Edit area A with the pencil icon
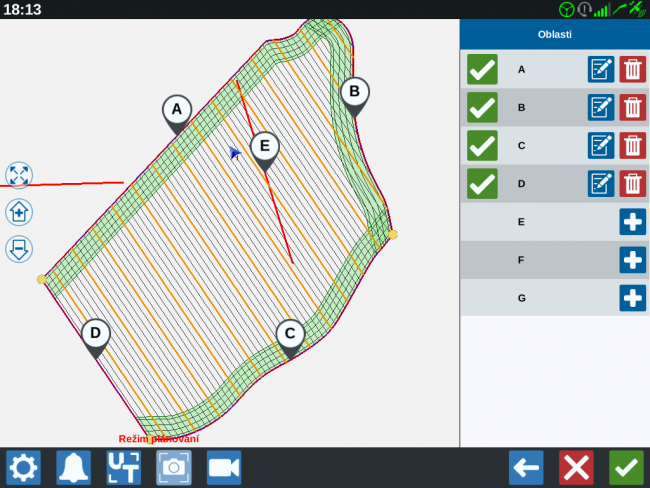Viewport: 650px width, 488px height. 601,69
